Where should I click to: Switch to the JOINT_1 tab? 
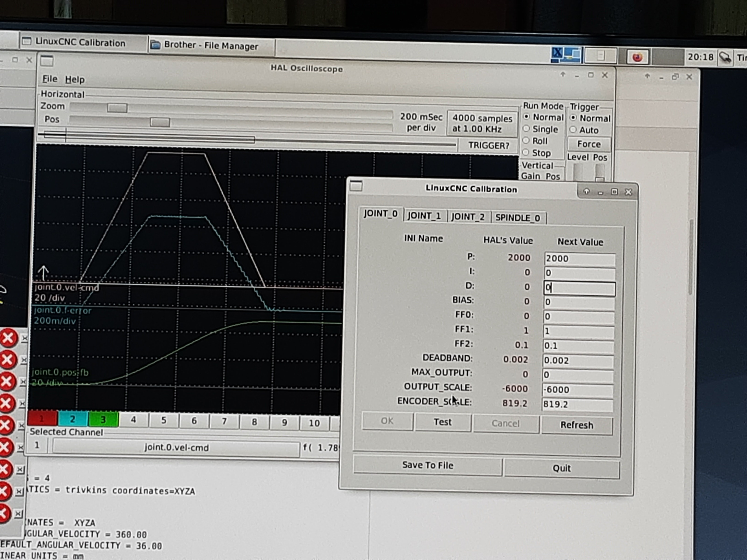pos(424,216)
